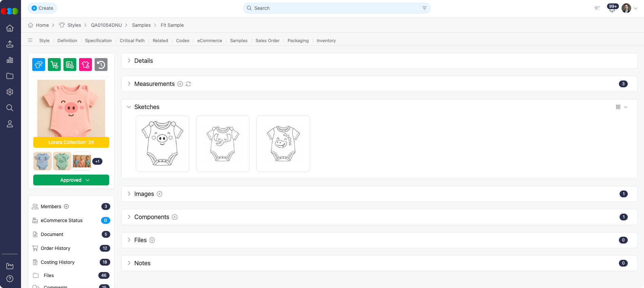
Task: Go to QA01054DNU breadcrumb link
Action: click(x=106, y=25)
